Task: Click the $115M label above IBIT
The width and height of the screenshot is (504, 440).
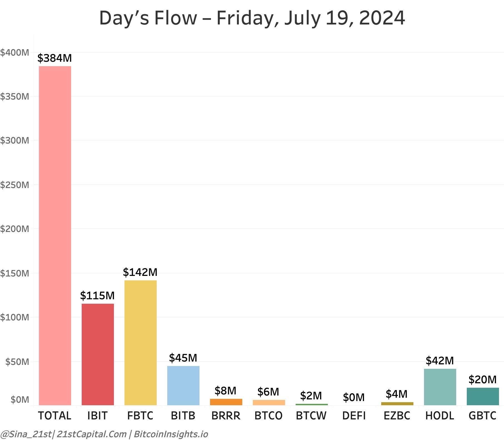Action: coord(98,295)
